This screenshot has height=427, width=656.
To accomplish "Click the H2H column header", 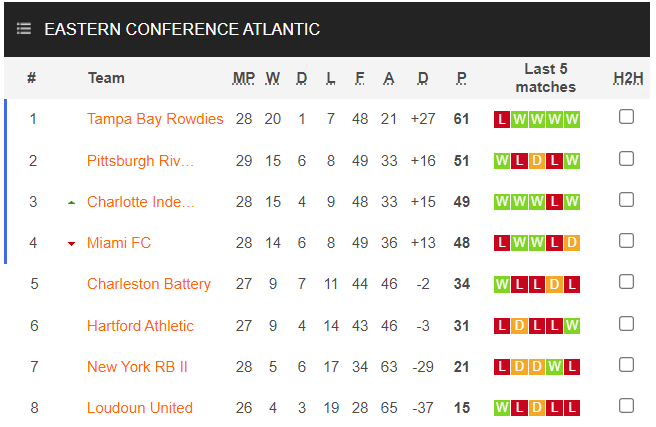I will (x=626, y=78).
